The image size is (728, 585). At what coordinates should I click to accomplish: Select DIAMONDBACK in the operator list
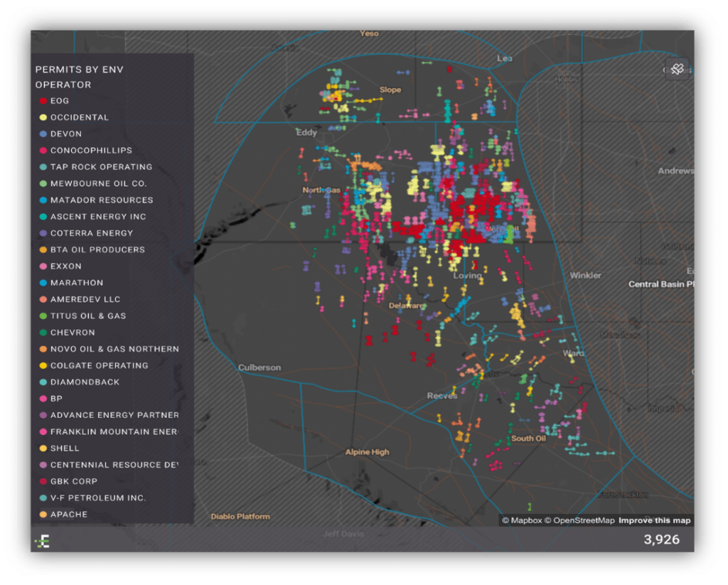tap(85, 382)
